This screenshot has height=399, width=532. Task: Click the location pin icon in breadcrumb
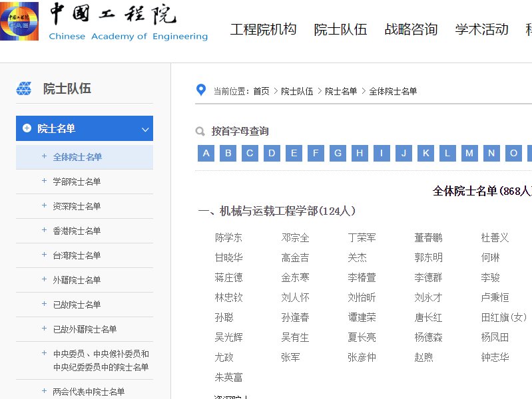tap(201, 90)
